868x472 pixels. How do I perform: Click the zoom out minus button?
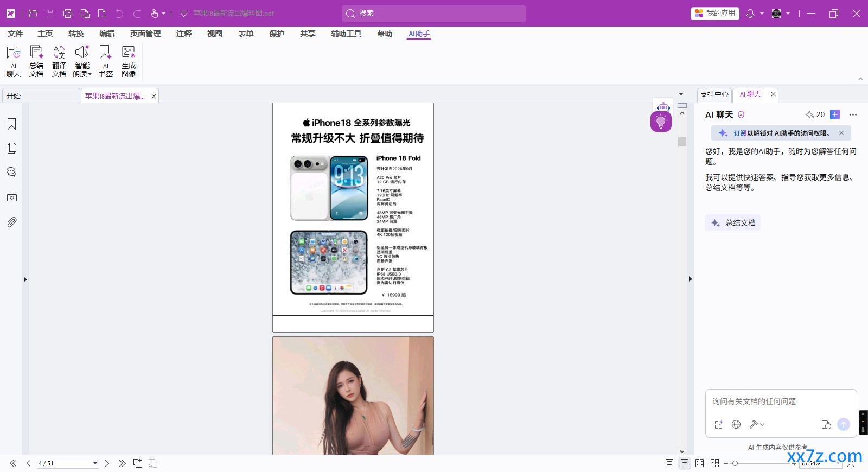(726, 463)
